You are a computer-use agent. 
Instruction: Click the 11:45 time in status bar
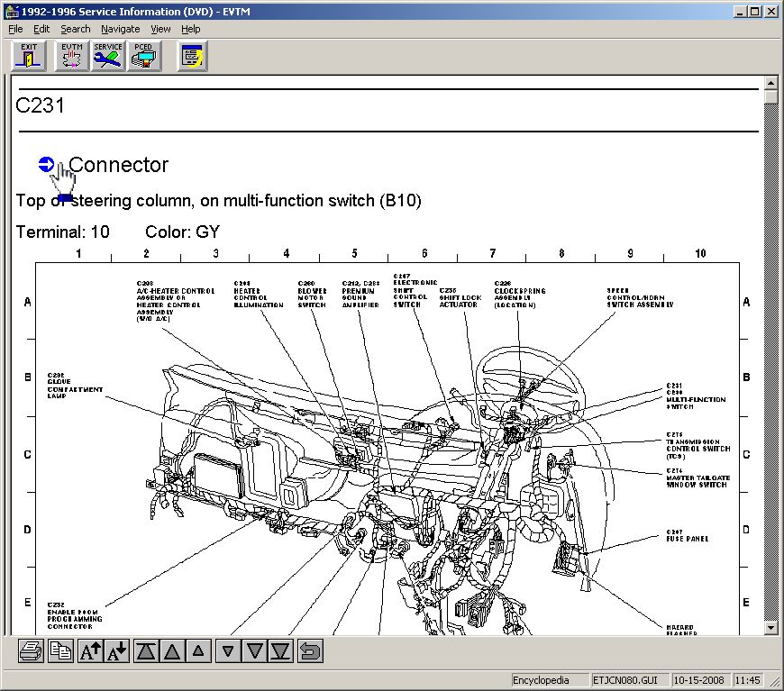[747, 680]
